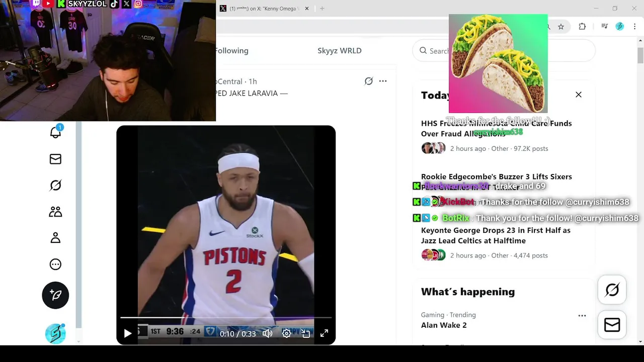
Task: Open Alan Wake 2 trending topic
Action: click(x=444, y=325)
